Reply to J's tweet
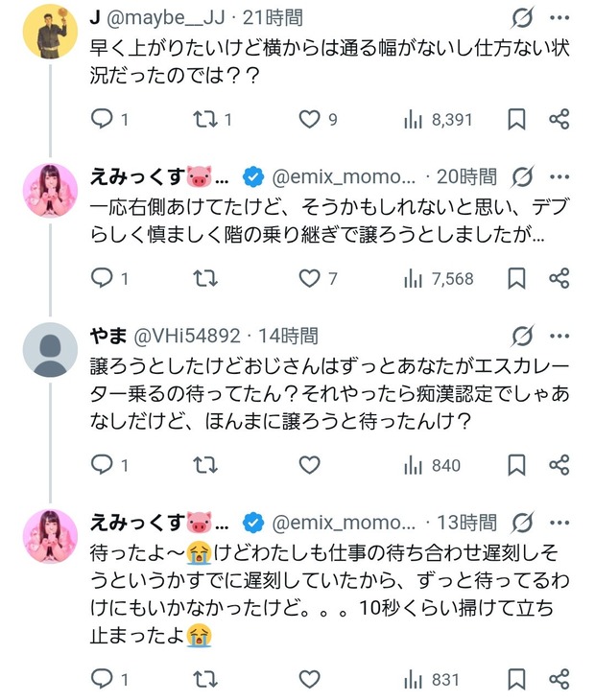This screenshot has width=595, height=700. pyautogui.click(x=103, y=119)
